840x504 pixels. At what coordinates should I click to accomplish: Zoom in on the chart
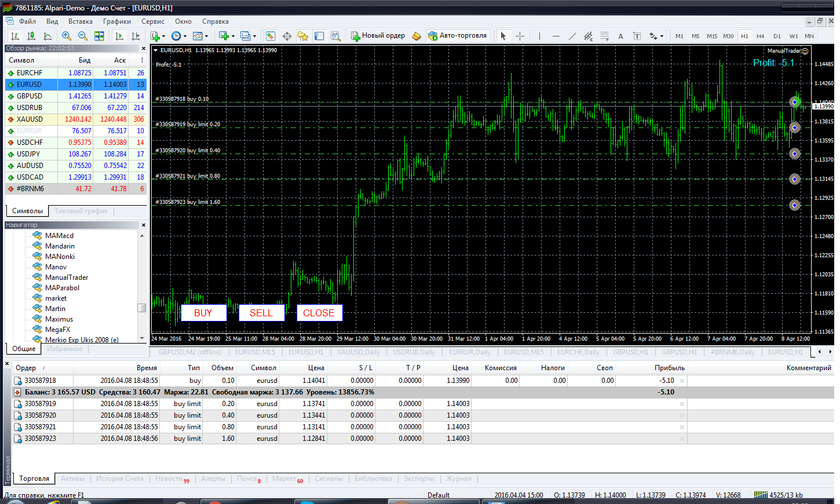coord(67,36)
